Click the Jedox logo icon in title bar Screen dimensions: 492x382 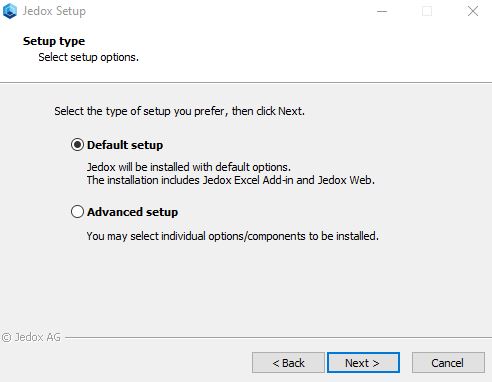[x=10, y=11]
